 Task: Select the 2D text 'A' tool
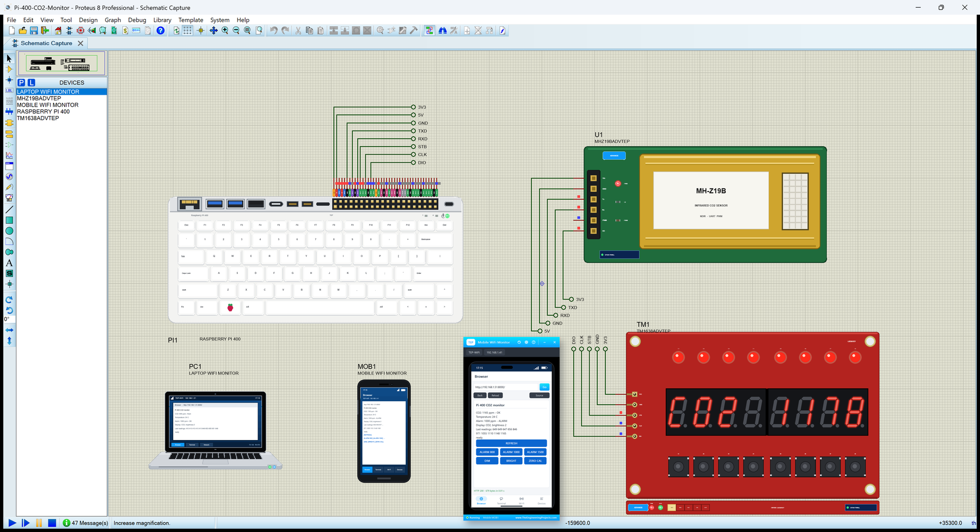click(x=9, y=263)
